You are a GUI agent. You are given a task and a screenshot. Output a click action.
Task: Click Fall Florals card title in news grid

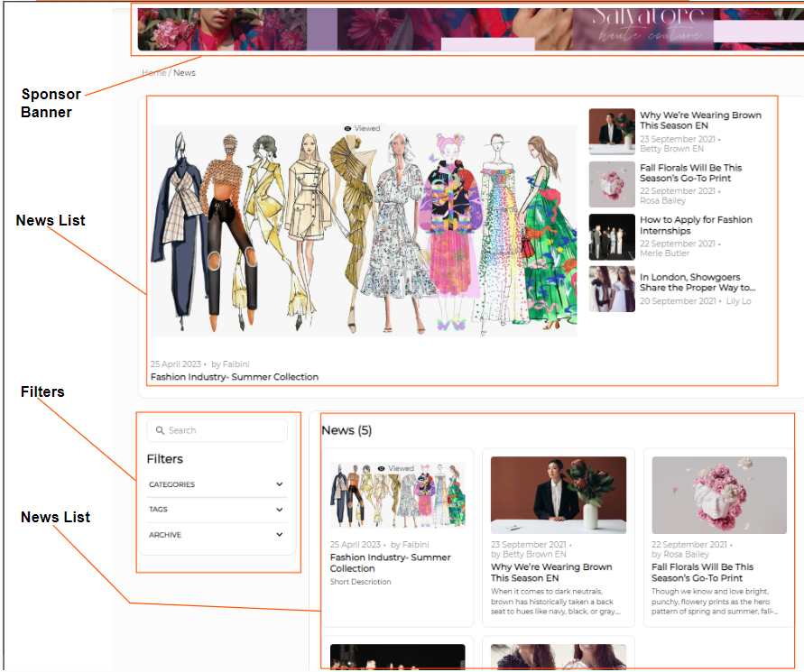pos(702,573)
